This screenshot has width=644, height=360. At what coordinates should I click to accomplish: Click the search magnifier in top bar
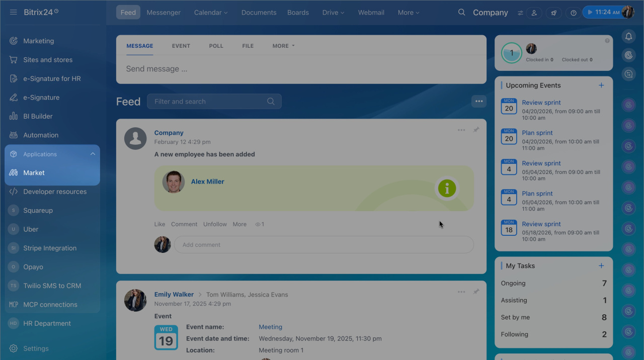click(x=461, y=12)
